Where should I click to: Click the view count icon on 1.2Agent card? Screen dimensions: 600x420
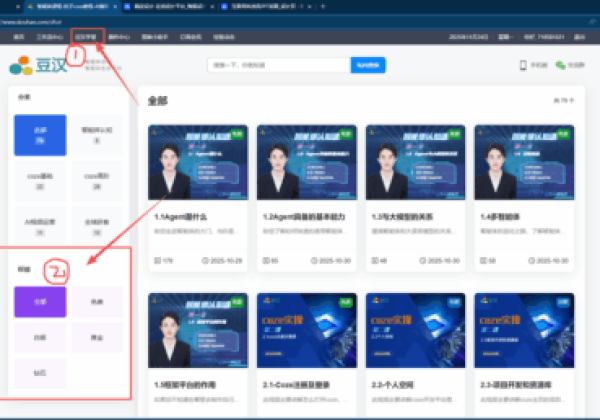pos(266,261)
